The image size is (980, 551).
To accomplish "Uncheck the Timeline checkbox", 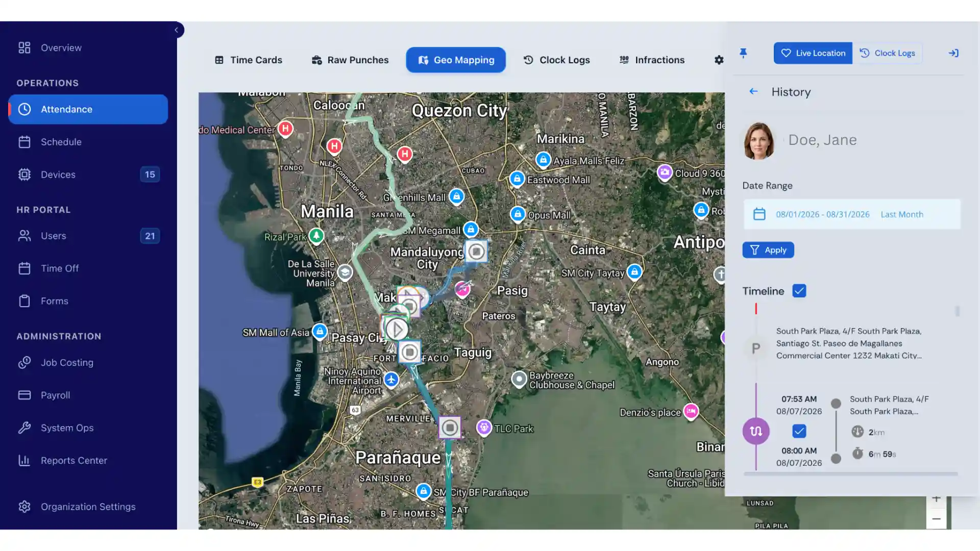I will tap(799, 291).
